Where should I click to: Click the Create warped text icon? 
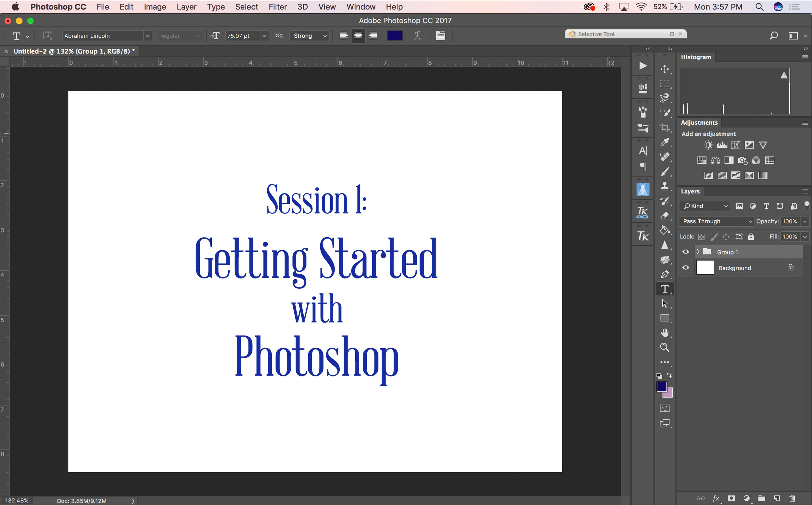417,35
